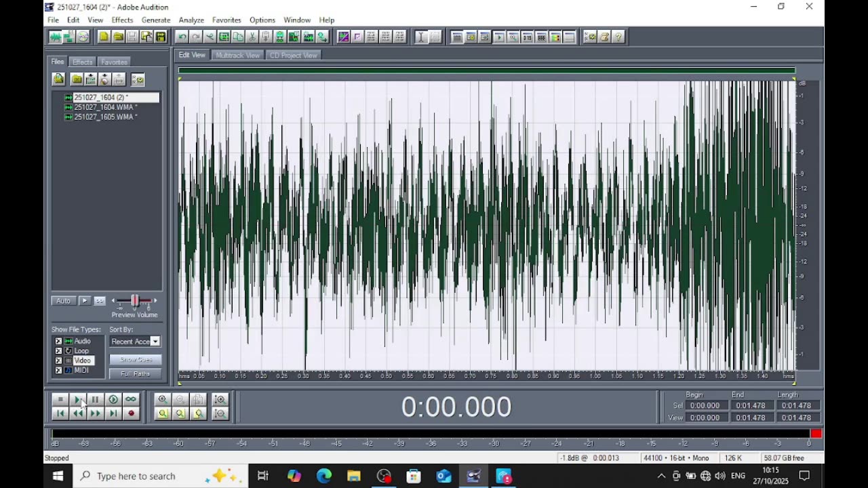Viewport: 868px width, 488px height.
Task: Open the Help menu
Action: coord(327,20)
